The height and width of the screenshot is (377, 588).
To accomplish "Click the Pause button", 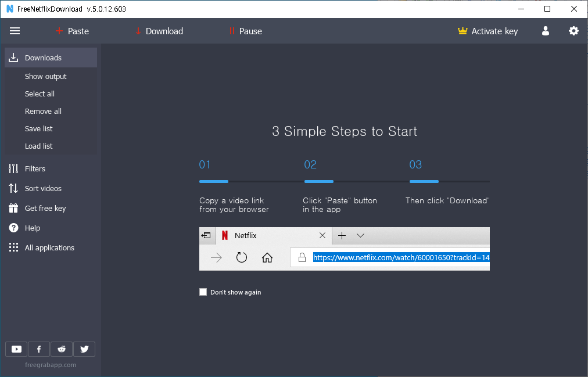I will [x=245, y=31].
